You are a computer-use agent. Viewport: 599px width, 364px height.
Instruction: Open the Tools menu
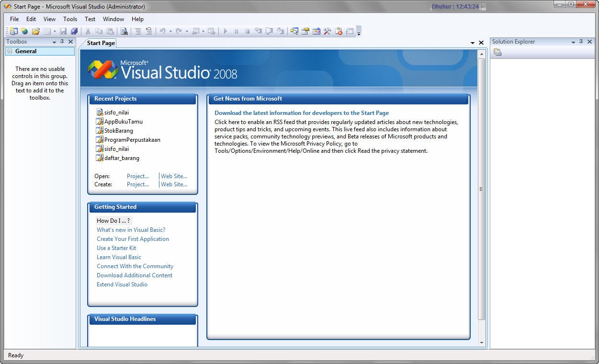click(70, 19)
